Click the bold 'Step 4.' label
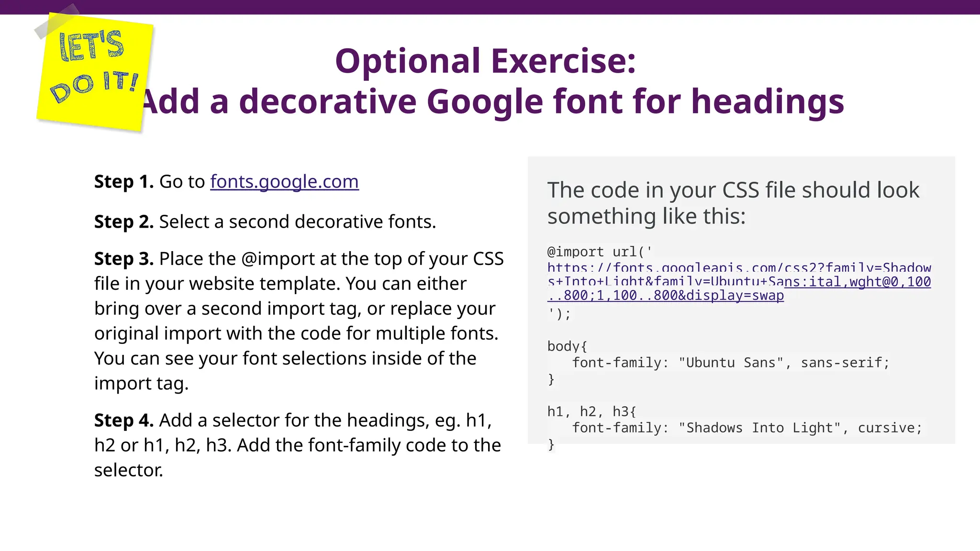 (x=123, y=420)
